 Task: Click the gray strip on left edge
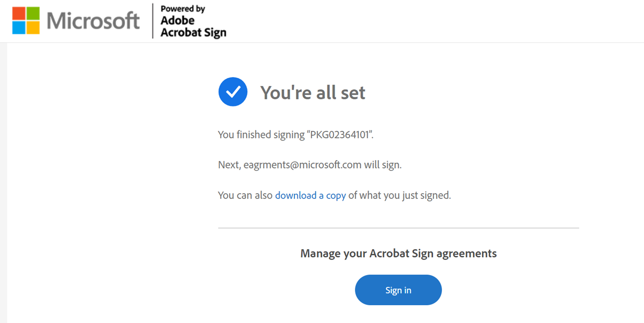3,183
